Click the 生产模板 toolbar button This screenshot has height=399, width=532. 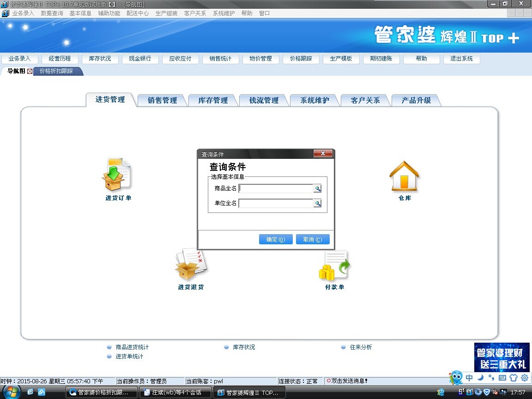(x=341, y=59)
